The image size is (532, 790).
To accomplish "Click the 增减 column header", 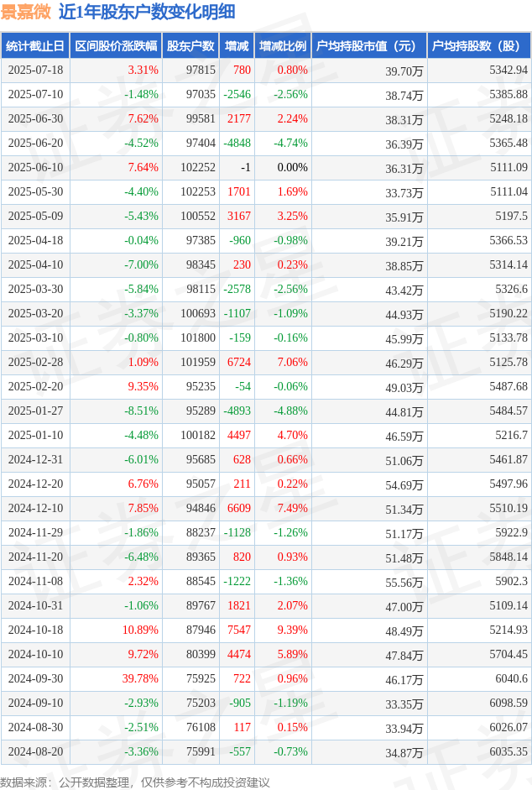I will click(237, 46).
